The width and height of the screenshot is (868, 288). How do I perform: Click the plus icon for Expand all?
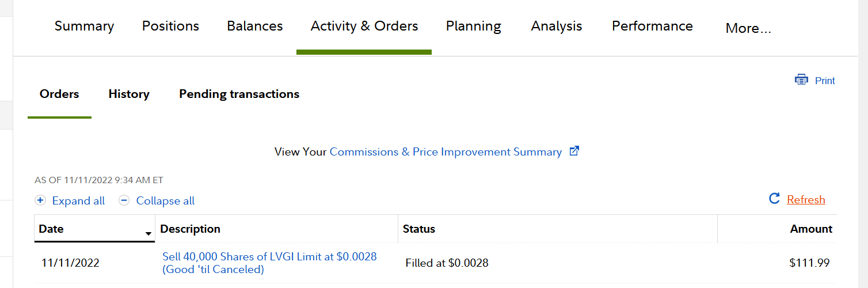coord(40,200)
